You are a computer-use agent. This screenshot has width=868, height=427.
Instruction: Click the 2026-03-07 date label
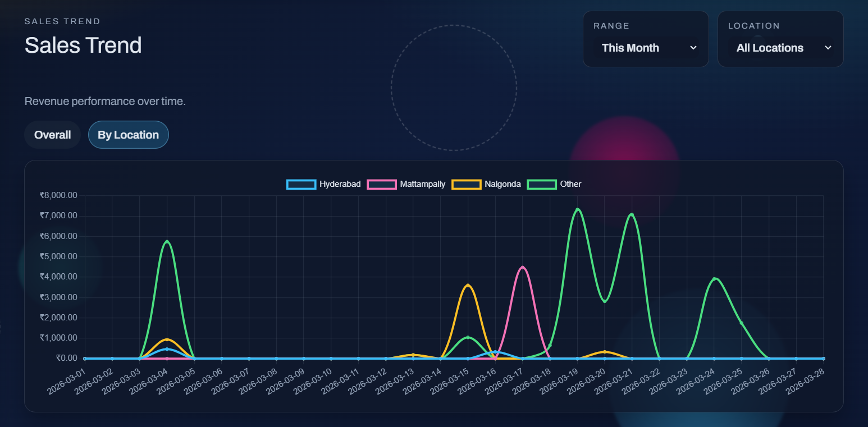231,380
